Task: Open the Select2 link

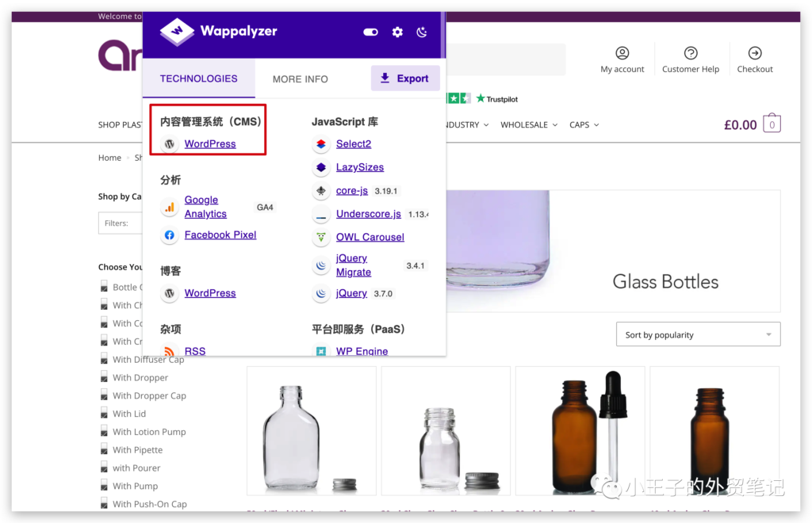Action: tap(354, 143)
